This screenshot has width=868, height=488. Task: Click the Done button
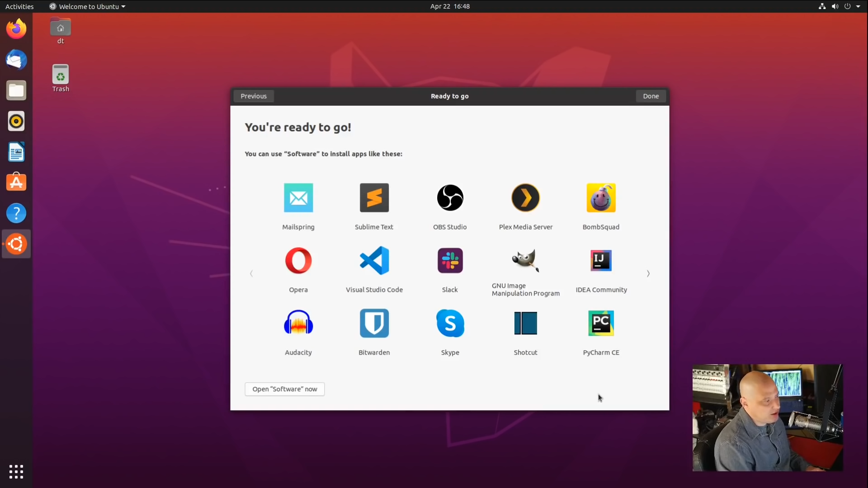(x=651, y=96)
